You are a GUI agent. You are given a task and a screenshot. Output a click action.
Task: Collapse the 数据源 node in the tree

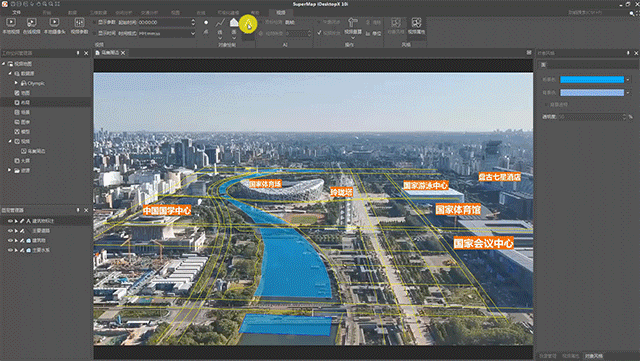click(10, 74)
